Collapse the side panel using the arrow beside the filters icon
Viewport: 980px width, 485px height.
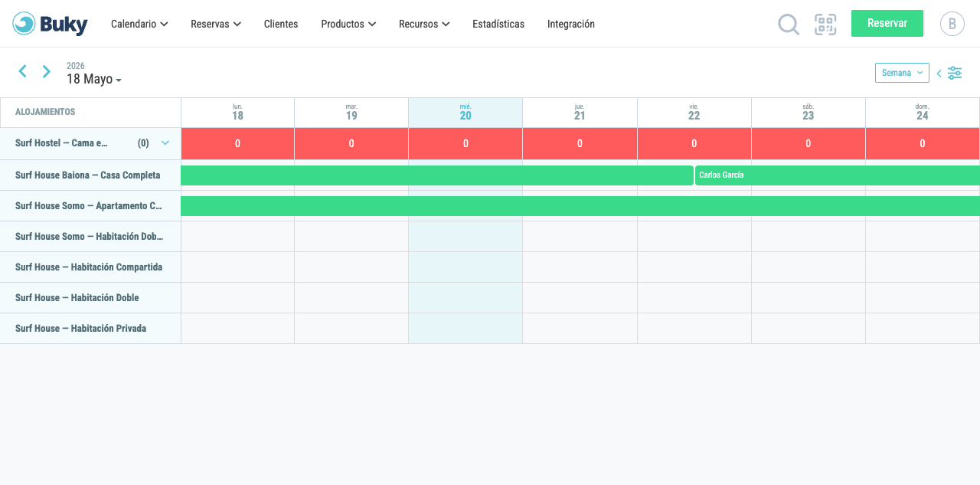coord(939,74)
